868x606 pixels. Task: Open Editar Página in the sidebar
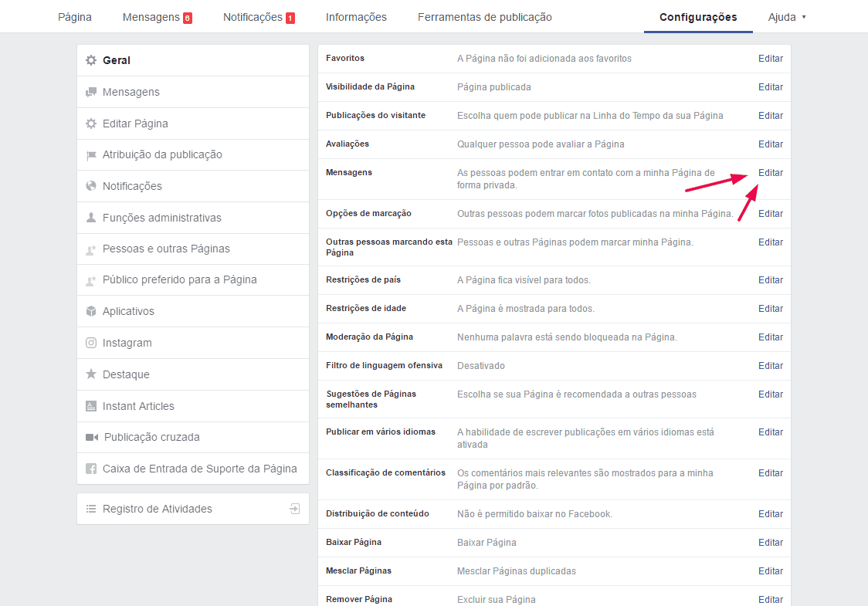192,124
